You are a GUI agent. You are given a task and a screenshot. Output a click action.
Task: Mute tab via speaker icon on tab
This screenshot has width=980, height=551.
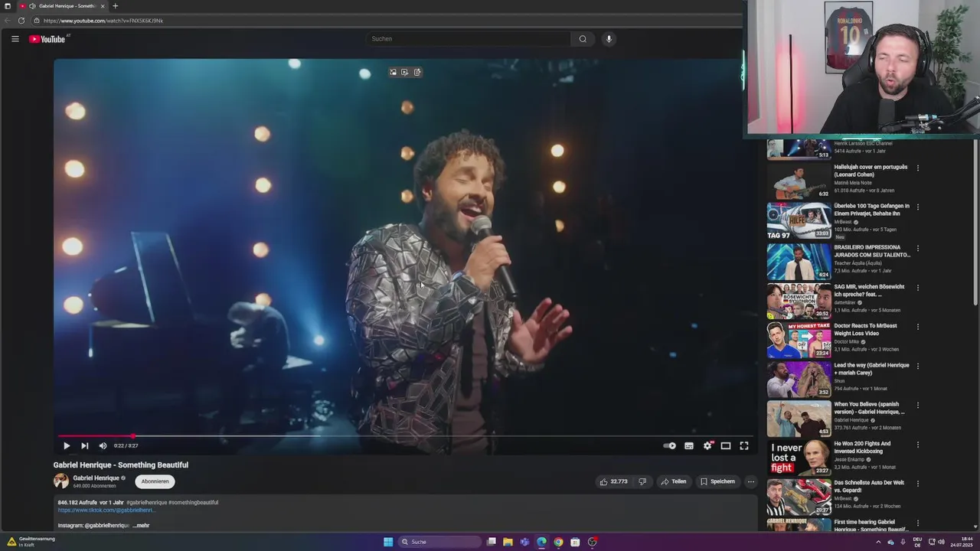tap(32, 6)
